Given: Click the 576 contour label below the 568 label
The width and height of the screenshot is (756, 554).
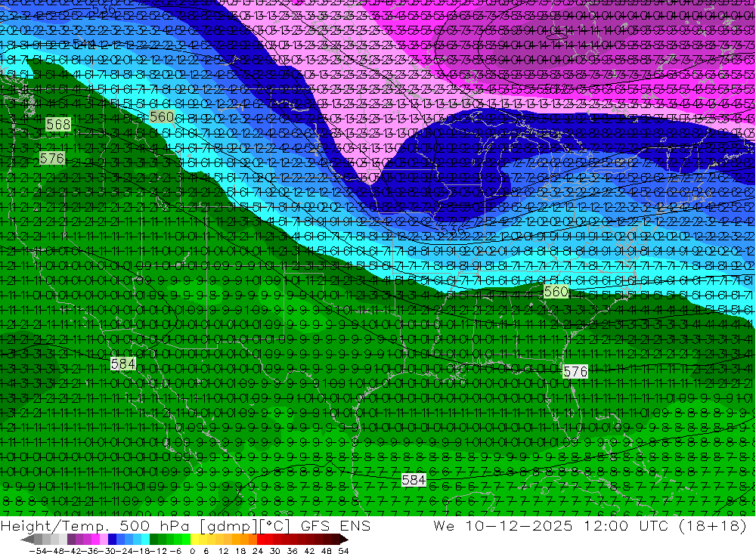Looking at the screenshot, I should click(x=52, y=159).
